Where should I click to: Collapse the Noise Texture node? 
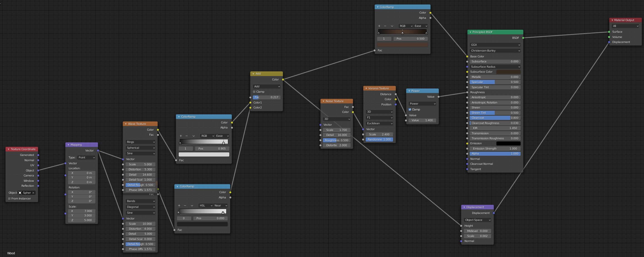click(x=323, y=101)
